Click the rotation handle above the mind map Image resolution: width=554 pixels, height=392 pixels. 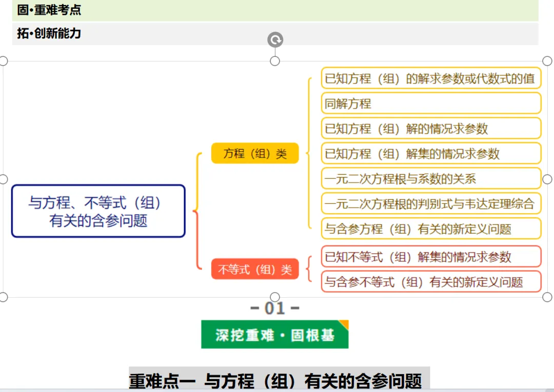pyautogui.click(x=275, y=39)
